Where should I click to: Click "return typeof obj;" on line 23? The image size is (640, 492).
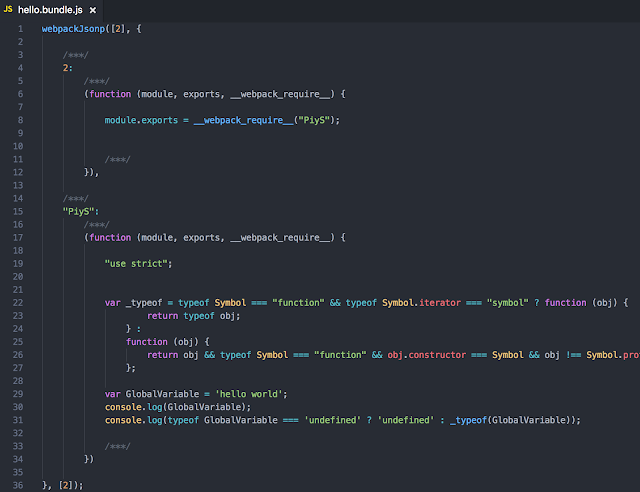click(x=193, y=316)
